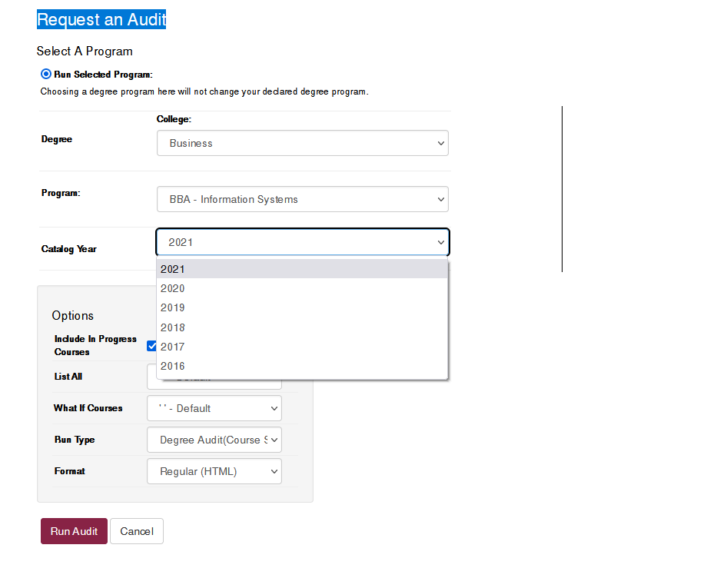707x588 pixels.
Task: Enable Include In Progress Courses checkbox
Action: tap(152, 346)
